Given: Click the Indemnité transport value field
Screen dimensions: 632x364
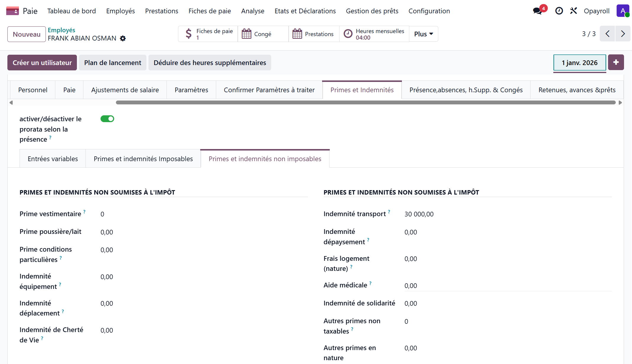Looking at the screenshot, I should click(x=419, y=214).
